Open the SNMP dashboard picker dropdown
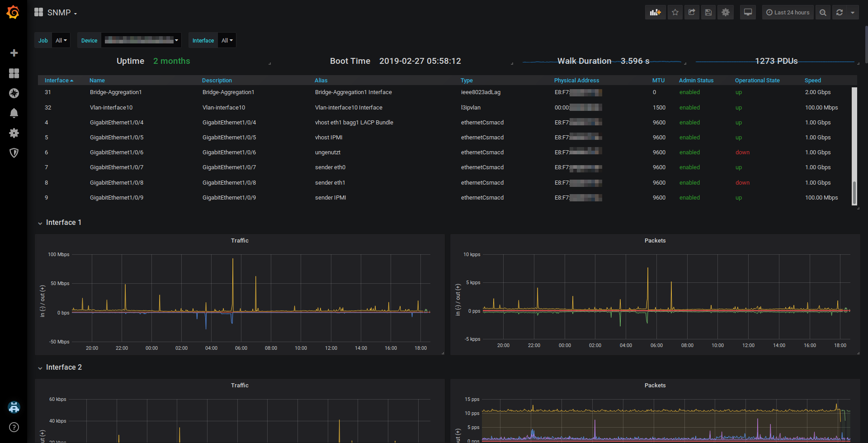868x443 pixels. 56,13
